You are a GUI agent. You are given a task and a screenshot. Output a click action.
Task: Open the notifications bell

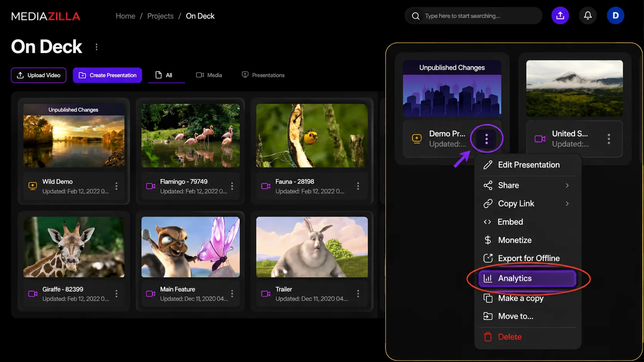pyautogui.click(x=588, y=16)
